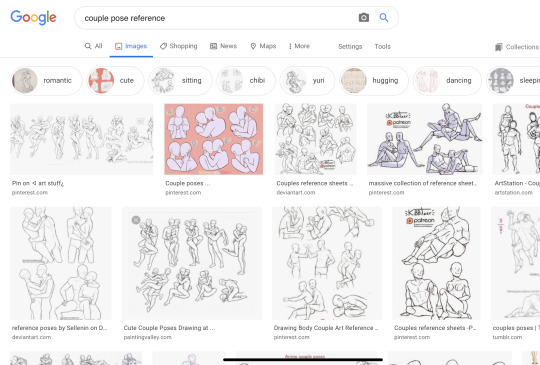Image resolution: width=540 pixels, height=365 pixels.
Task: Open the Collections bookmark icon
Action: 498,47
